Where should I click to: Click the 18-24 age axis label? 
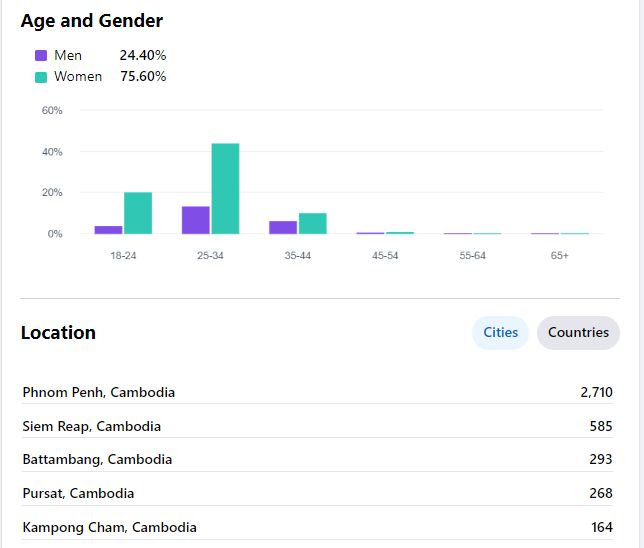[123, 256]
